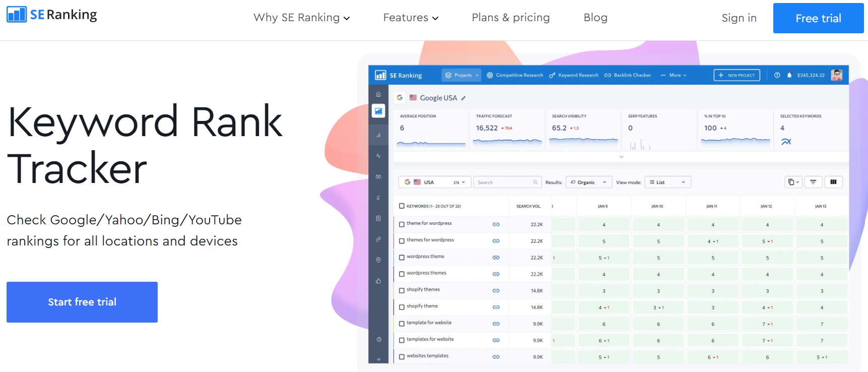Click the user avatar in dashboard header

(x=837, y=75)
